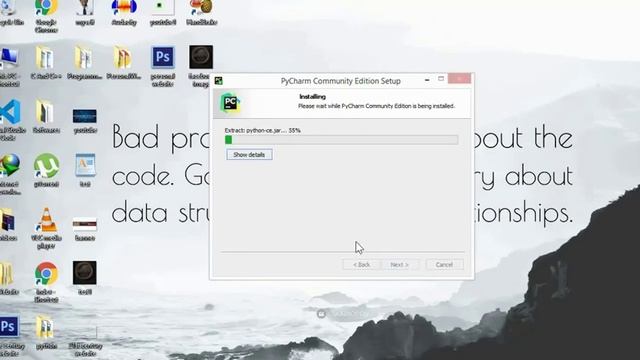The height and width of the screenshot is (360, 640).
Task: Click the greyed-out Back button
Action: (361, 264)
